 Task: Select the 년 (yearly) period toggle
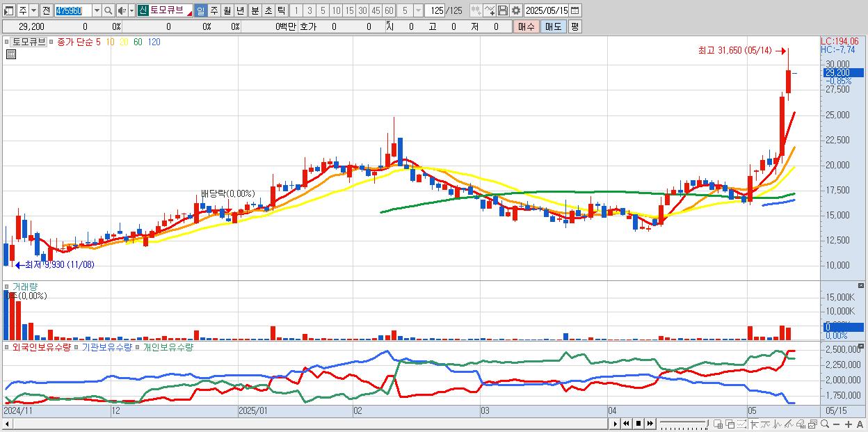(239, 10)
